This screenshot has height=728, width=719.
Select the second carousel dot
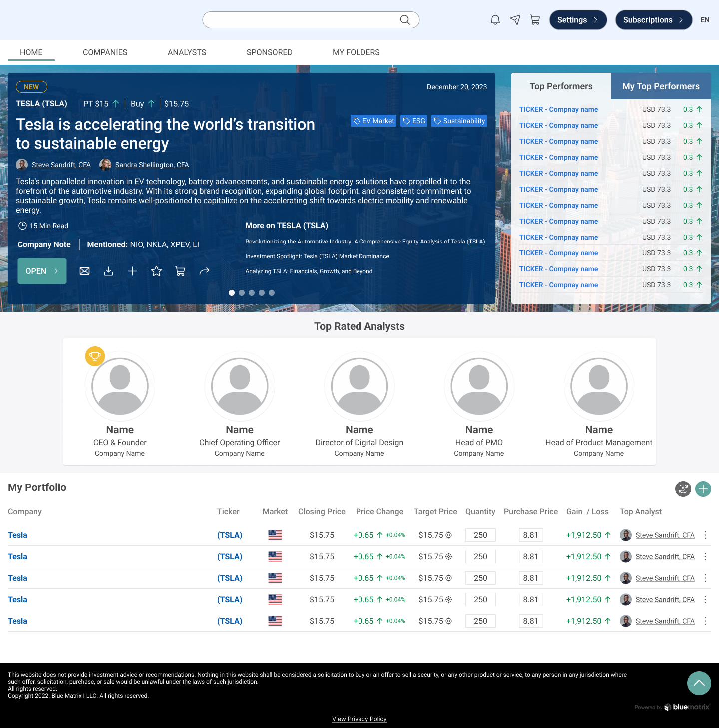[x=242, y=293]
